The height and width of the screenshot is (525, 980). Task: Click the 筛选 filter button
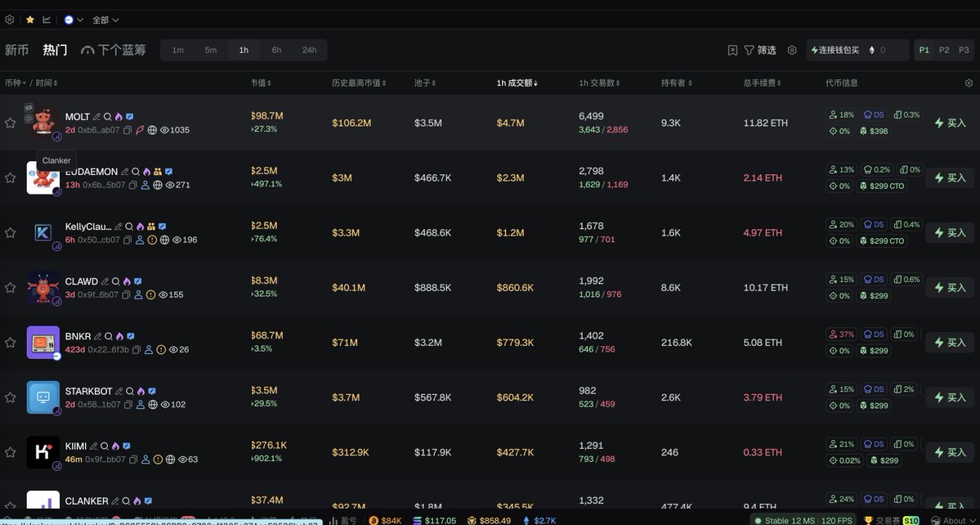point(759,50)
